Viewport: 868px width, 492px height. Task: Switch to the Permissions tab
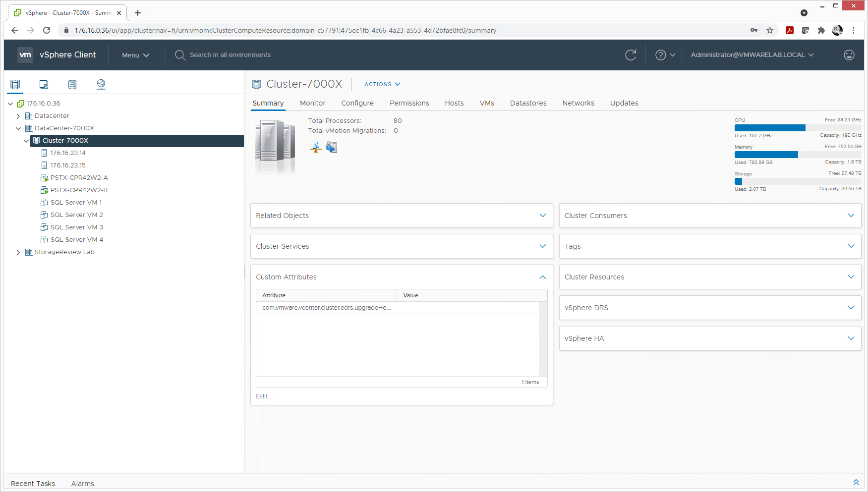409,103
